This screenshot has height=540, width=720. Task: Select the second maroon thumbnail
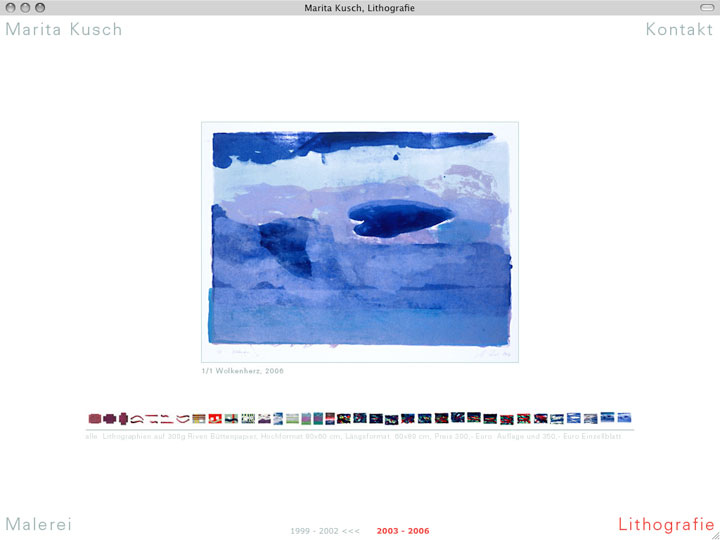point(110,418)
